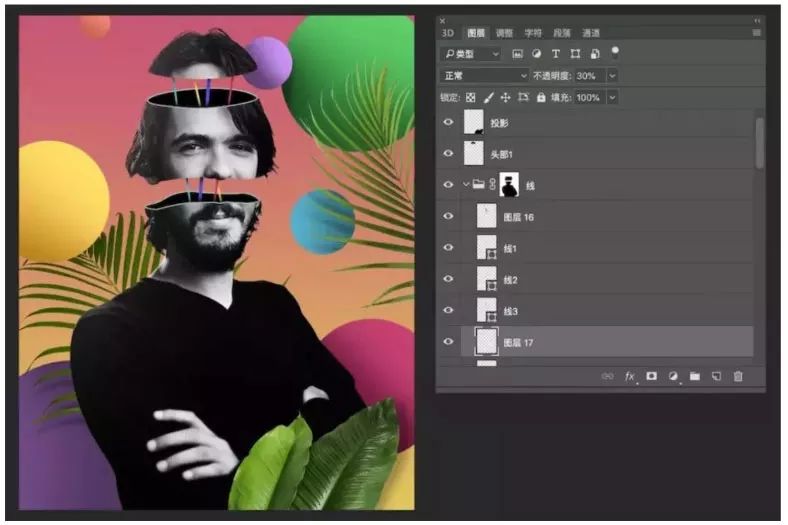788x525 pixels.
Task: Filter layers by smart objects icon
Action: (595, 54)
